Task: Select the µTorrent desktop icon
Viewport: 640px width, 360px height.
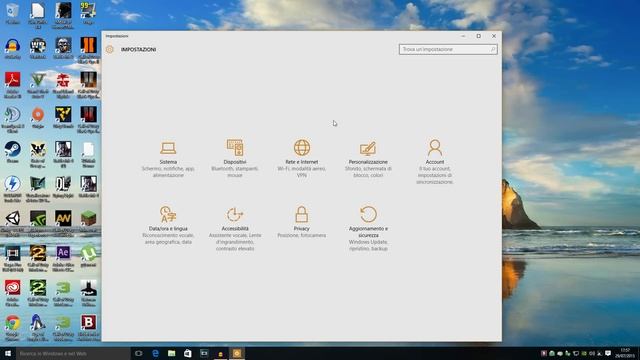Action: tap(88, 257)
